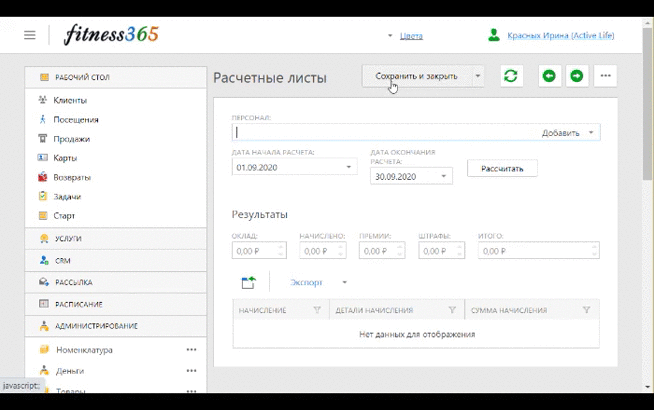The image size is (654, 410).
Task: Open Старт in sidebar
Action: point(64,216)
